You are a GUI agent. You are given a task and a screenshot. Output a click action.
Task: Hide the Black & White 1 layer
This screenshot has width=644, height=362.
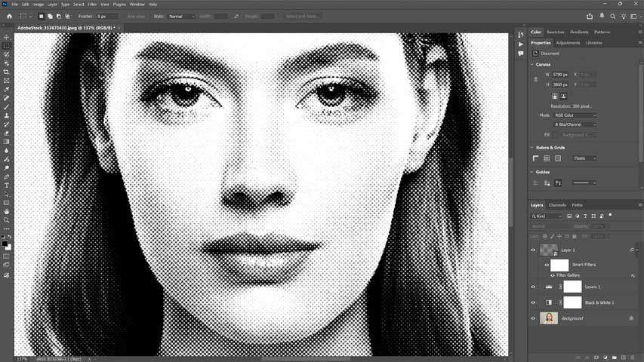[x=533, y=302]
